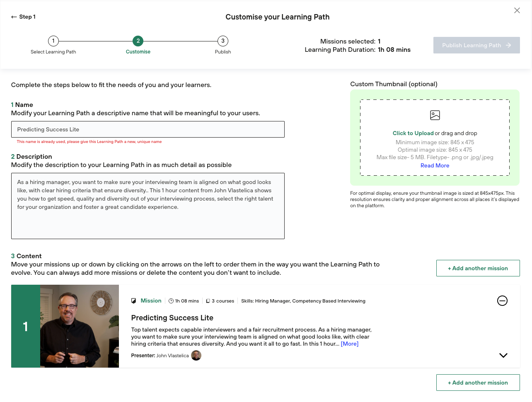
Task: Click inside the Description text area
Action: (148, 206)
